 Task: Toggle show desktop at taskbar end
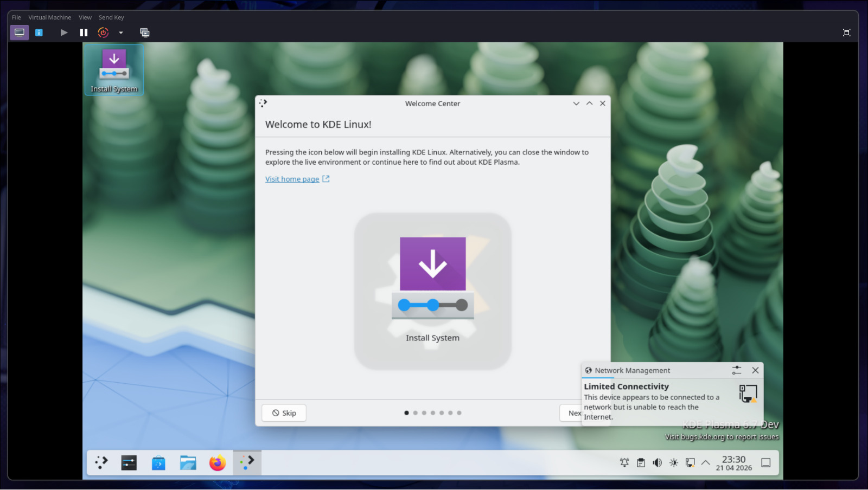765,462
